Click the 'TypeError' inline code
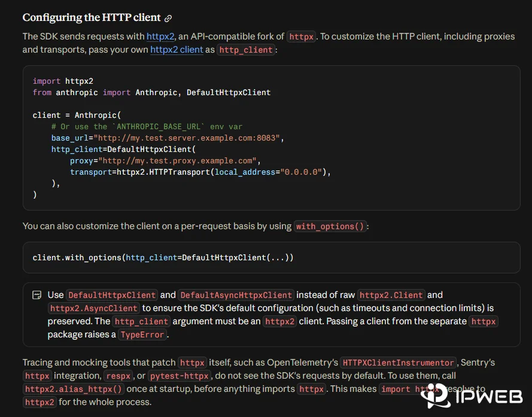This screenshot has width=532, height=417. (x=142, y=335)
